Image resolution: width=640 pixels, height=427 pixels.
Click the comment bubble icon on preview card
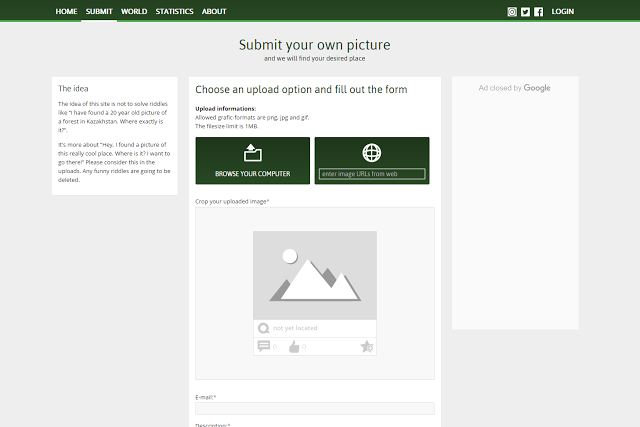[264, 346]
